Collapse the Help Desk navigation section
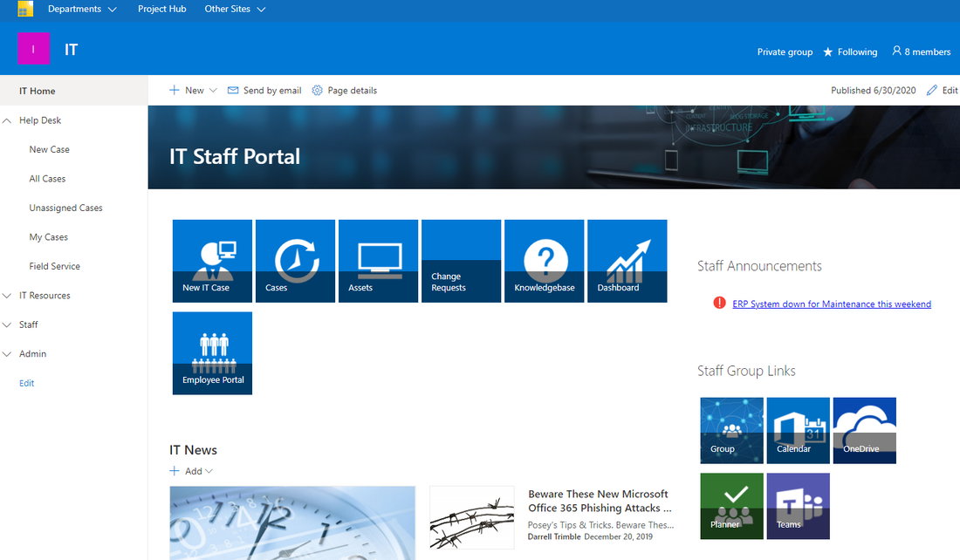 click(8, 120)
